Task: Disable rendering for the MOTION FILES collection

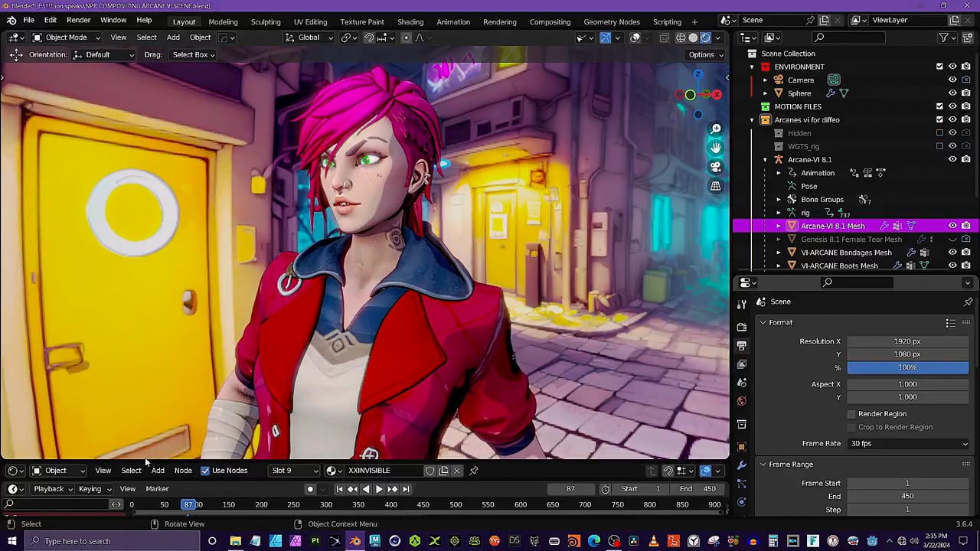Action: [x=966, y=106]
